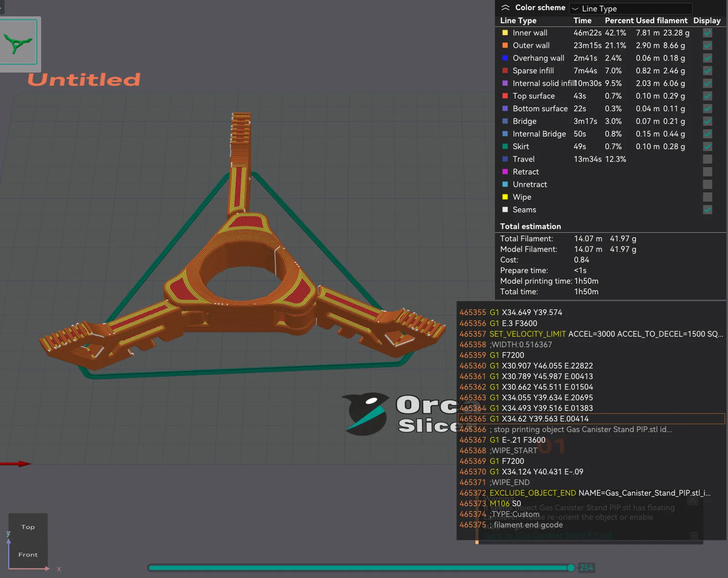Click the orange Outer wall color swatch

click(505, 46)
